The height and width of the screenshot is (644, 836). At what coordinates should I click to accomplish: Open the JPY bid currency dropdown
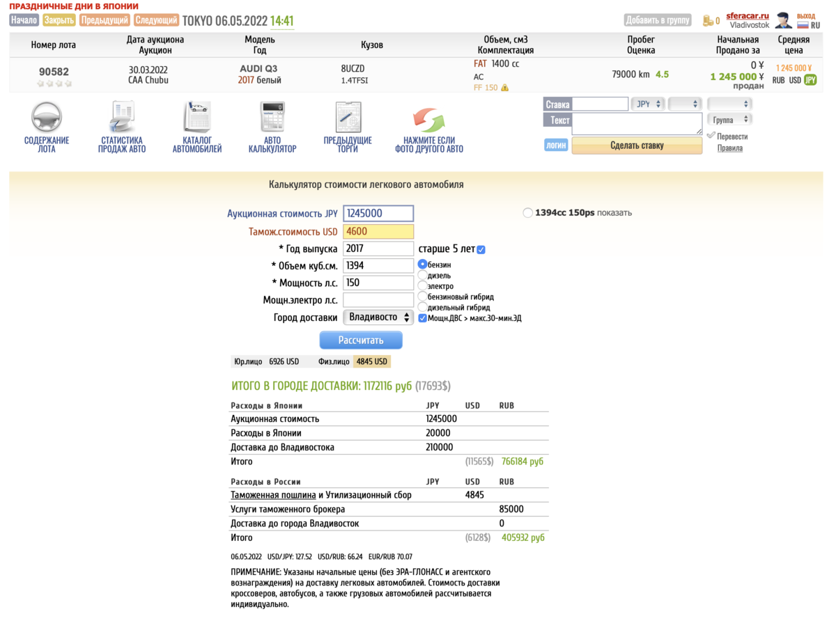point(647,104)
